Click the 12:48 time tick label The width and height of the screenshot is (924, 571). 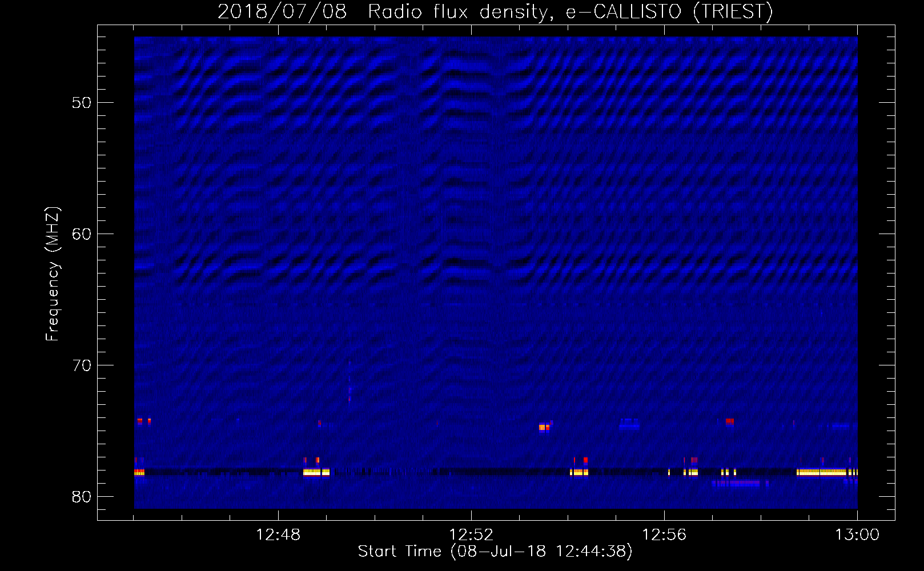coord(278,535)
